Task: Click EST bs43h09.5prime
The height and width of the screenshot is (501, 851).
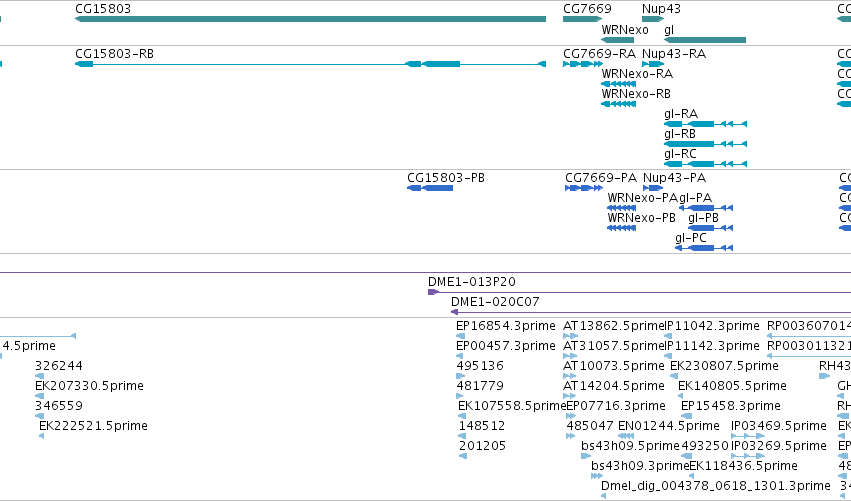Action: pyautogui.click(x=630, y=446)
